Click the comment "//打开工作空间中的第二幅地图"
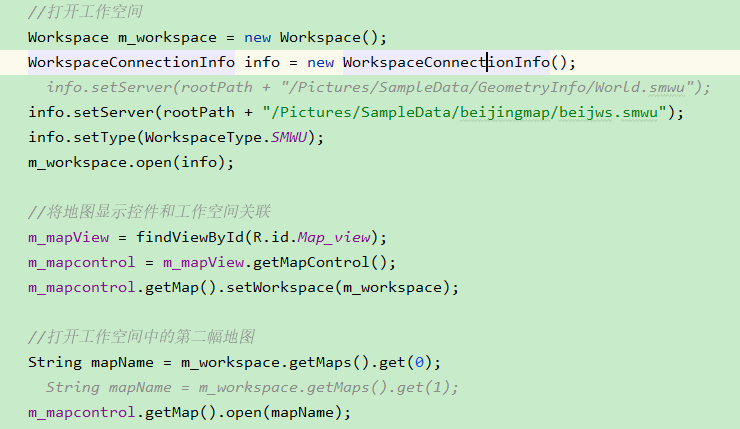 coord(142,337)
